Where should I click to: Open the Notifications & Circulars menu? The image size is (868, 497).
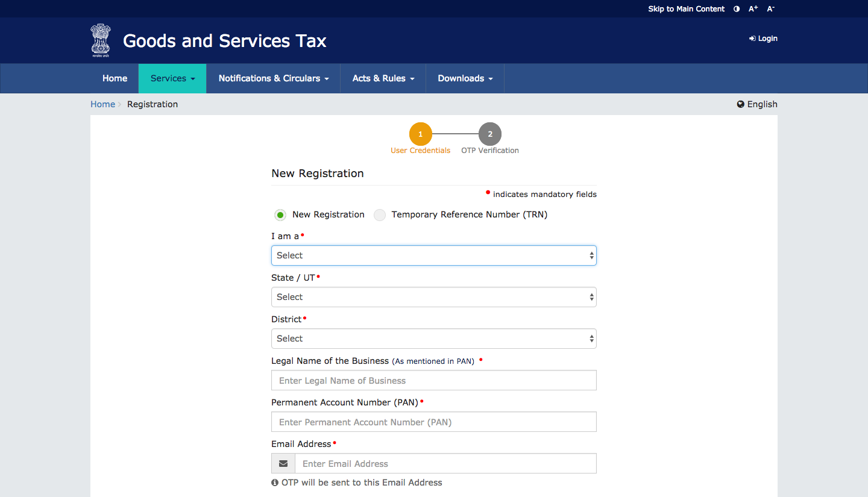tap(273, 78)
